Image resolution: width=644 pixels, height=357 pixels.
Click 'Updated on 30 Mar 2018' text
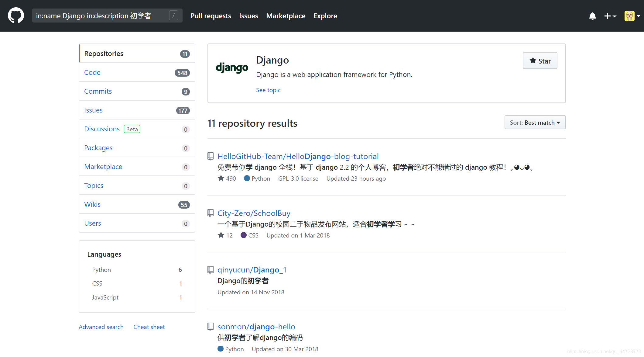pyautogui.click(x=285, y=349)
